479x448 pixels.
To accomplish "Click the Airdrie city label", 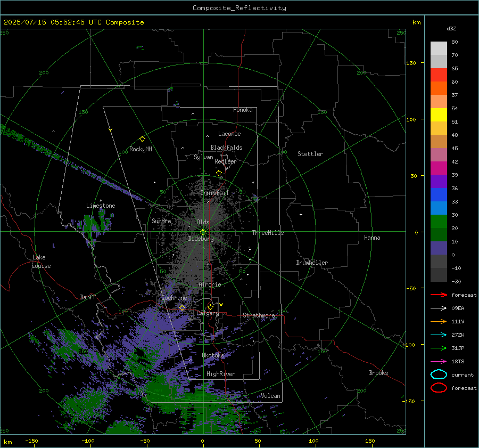I will pos(210,284).
